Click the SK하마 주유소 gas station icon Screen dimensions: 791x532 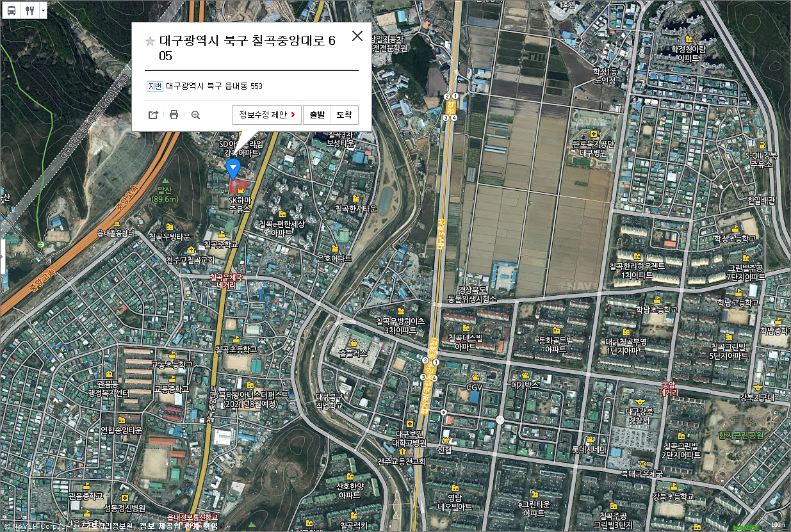coord(240,191)
